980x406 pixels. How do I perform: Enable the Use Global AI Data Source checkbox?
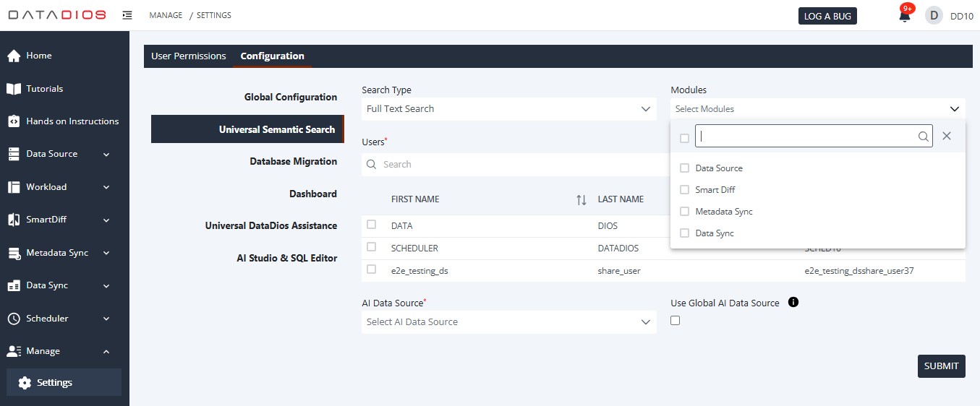pos(676,321)
